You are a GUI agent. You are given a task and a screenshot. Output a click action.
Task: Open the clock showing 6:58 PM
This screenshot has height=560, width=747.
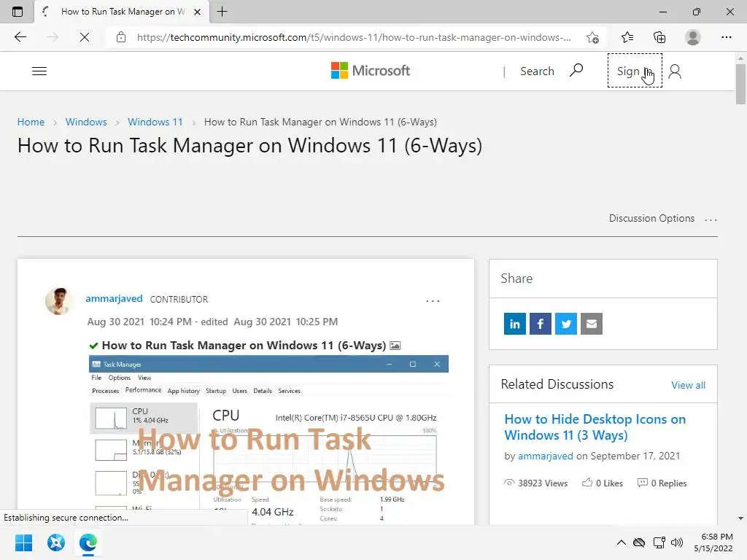click(x=713, y=542)
